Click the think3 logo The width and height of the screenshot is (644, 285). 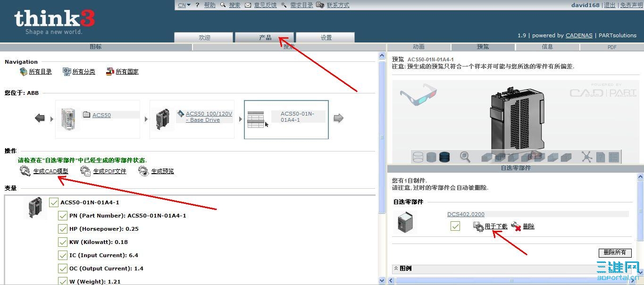54,22
